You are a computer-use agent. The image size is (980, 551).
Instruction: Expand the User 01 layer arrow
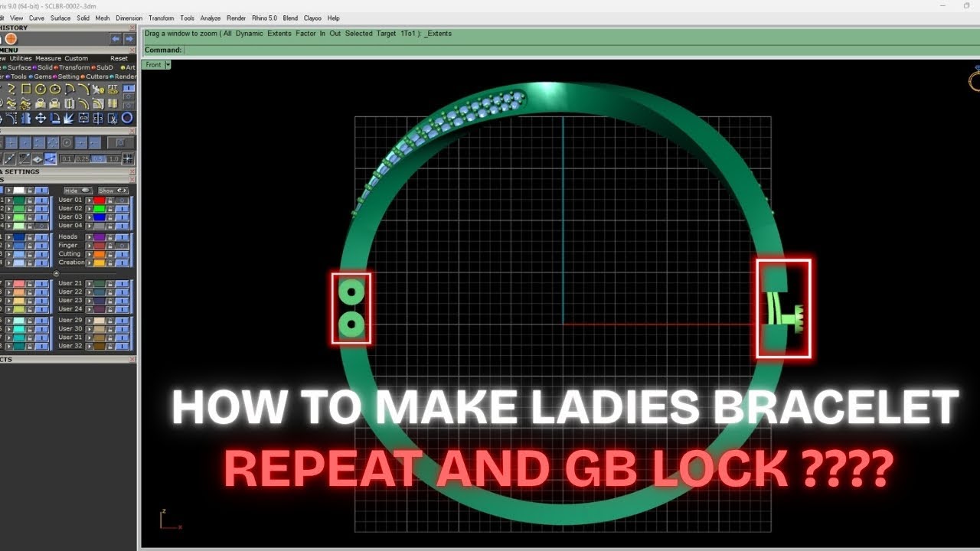coord(90,201)
